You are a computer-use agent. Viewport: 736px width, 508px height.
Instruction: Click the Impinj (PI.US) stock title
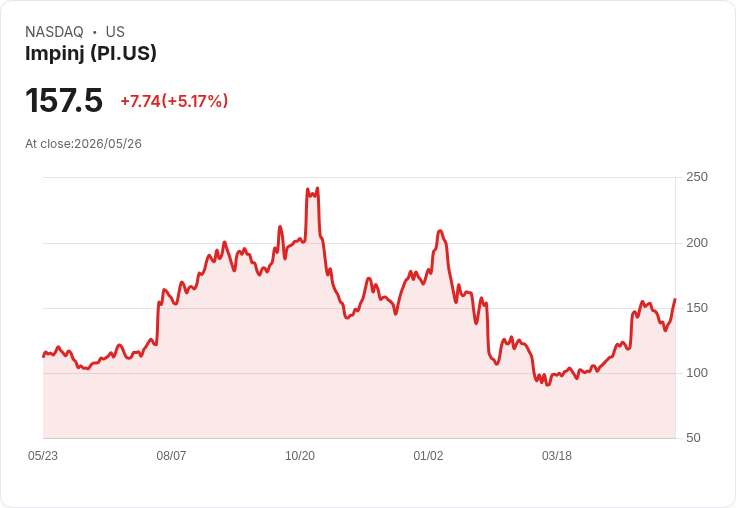pos(91,53)
